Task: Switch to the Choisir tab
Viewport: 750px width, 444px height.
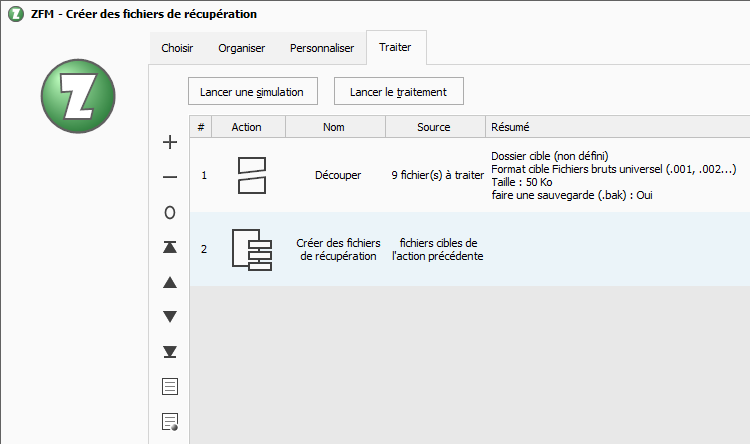Action: coord(177,48)
